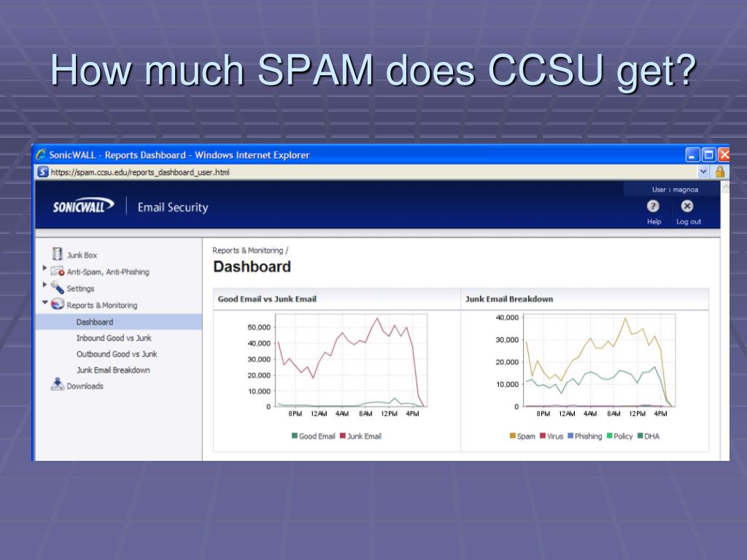Click the Junk Email Breakdown panel heading
The height and width of the screenshot is (560, 747).
tap(509, 299)
